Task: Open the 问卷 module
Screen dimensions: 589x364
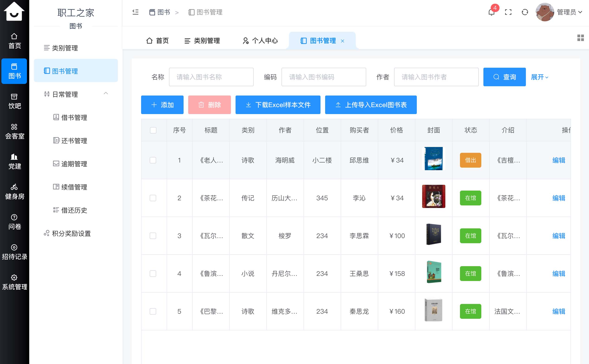Action: point(14,222)
